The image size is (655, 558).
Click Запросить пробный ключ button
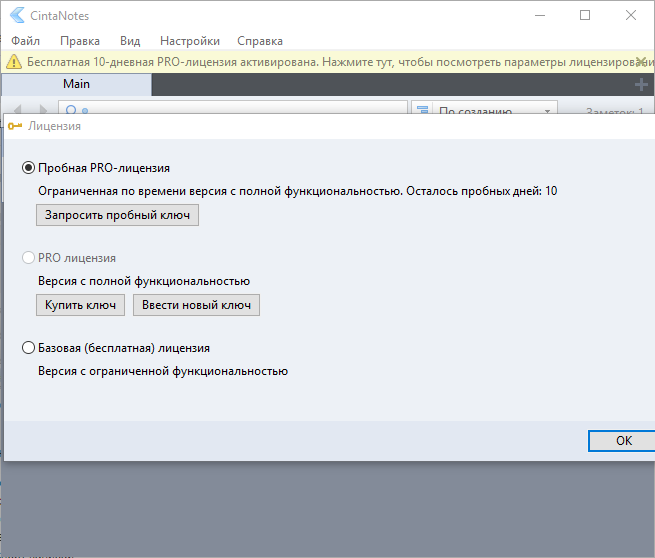click(117, 215)
